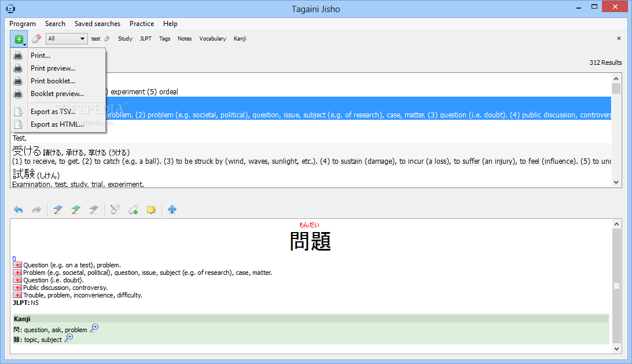Choose Booklet preview... menu entry

click(x=58, y=94)
